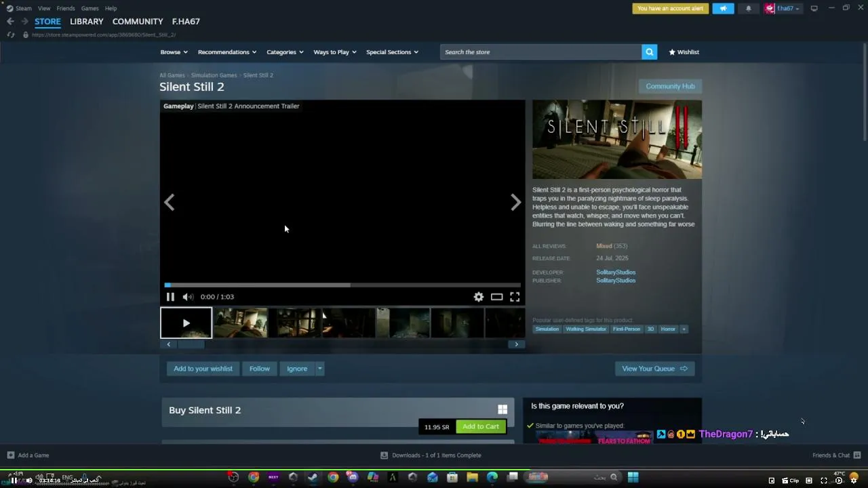Open video settings gear icon
868x488 pixels.
click(x=479, y=297)
